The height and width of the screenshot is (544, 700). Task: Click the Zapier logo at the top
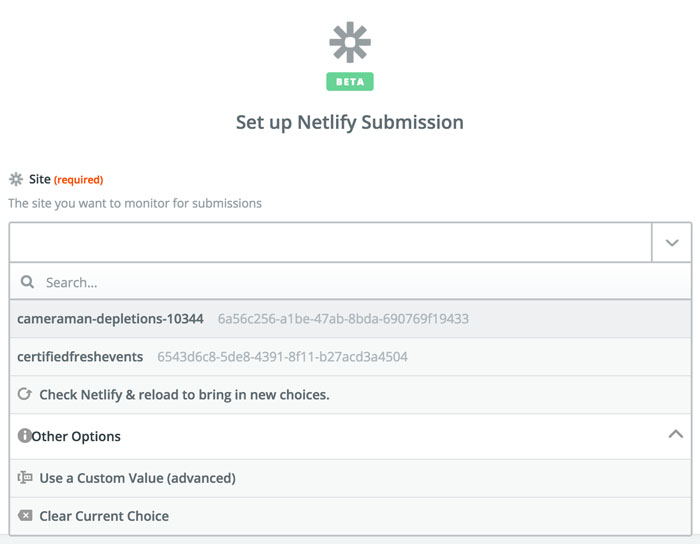tap(350, 42)
